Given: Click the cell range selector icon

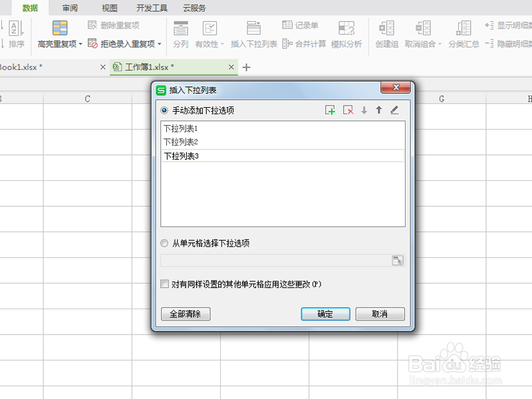Looking at the screenshot, I should click(x=398, y=261).
